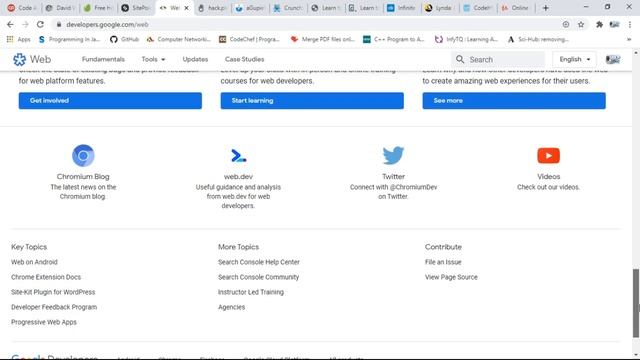Image resolution: width=640 pixels, height=360 pixels.
Task: Open the Search Console Community link
Action: tap(258, 277)
